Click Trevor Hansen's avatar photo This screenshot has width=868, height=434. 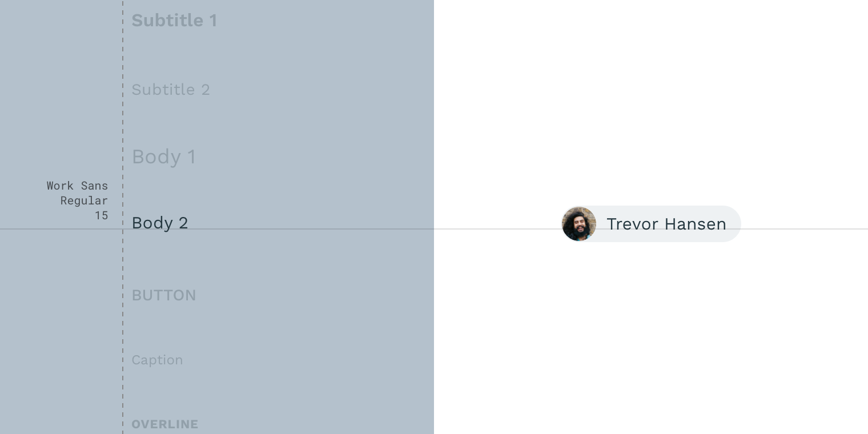click(579, 224)
